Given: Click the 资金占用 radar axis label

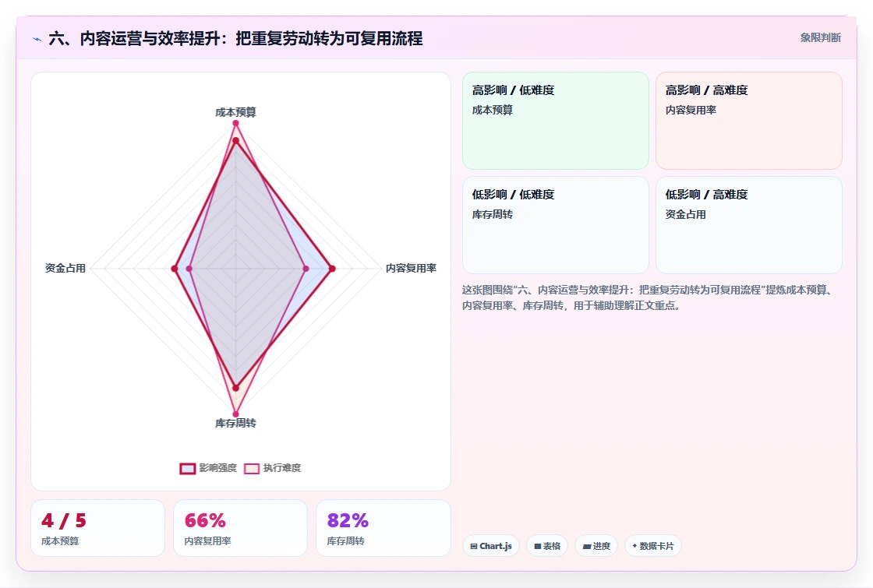Looking at the screenshot, I should 65,268.
